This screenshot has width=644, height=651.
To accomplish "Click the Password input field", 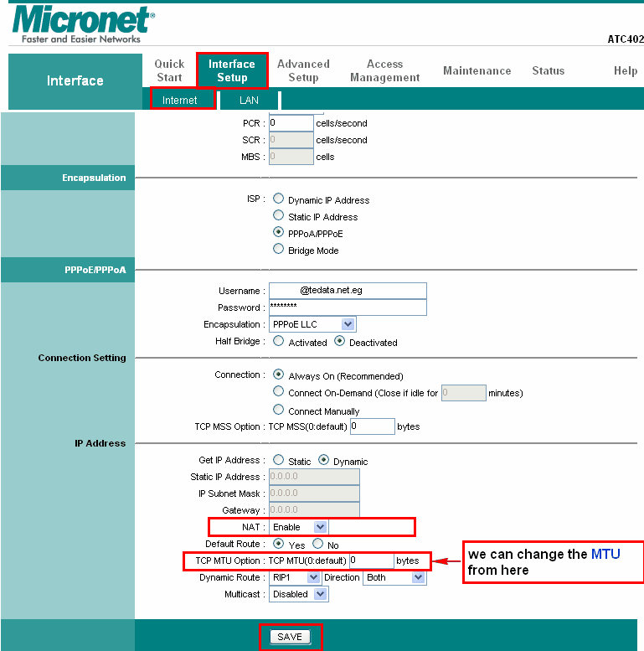I will pyautogui.click(x=348, y=307).
